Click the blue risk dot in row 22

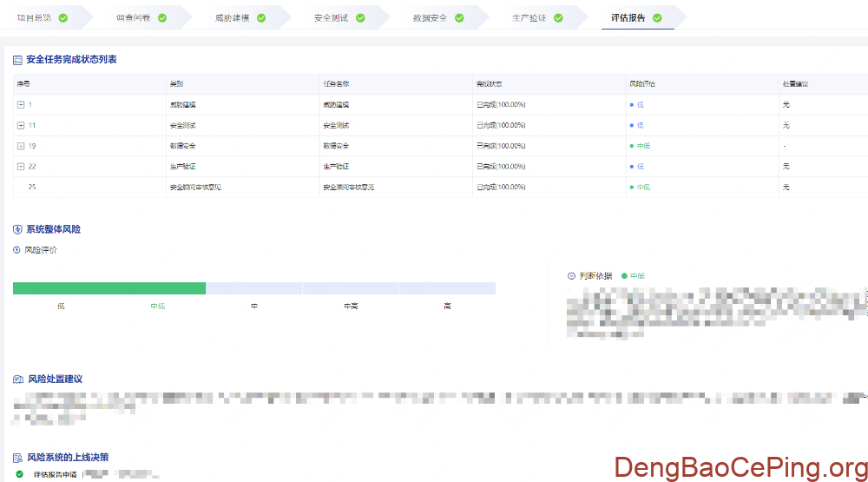click(632, 166)
